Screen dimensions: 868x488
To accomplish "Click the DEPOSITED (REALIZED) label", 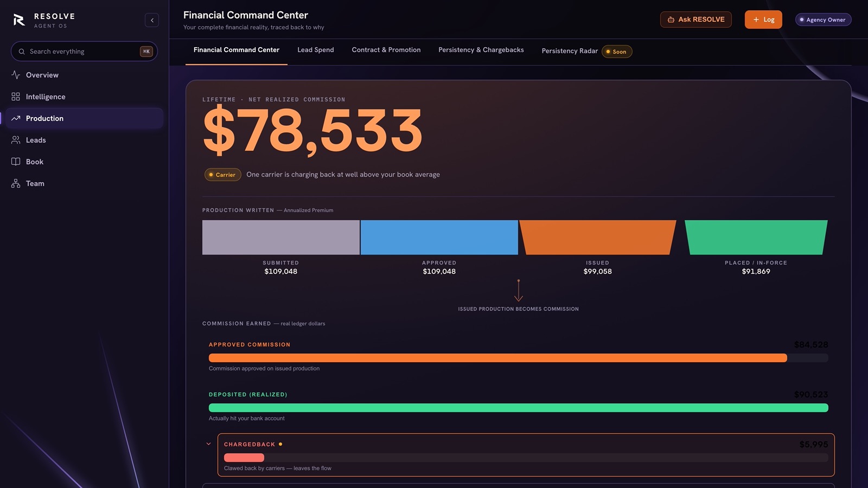I will click(x=248, y=395).
